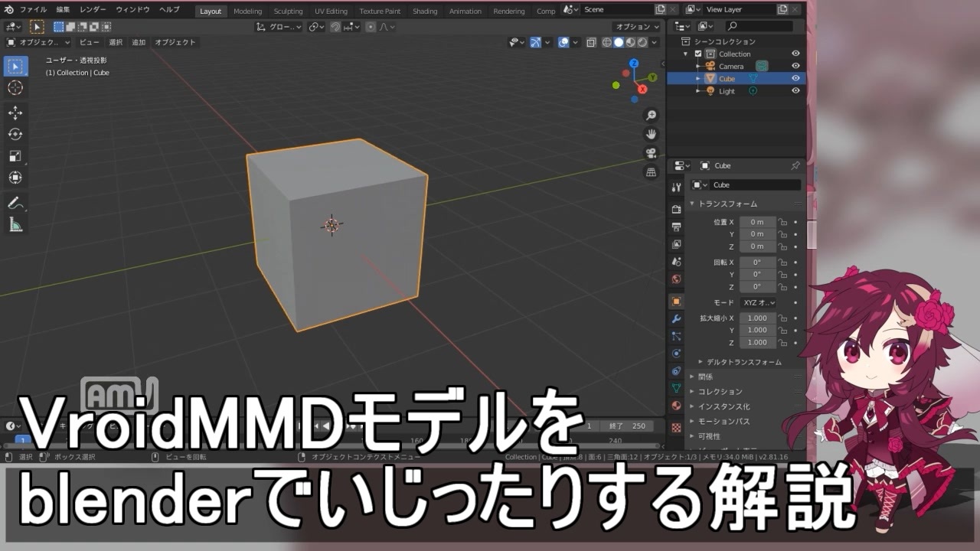The image size is (980, 551).
Task: Open the オプション button in header
Action: click(636, 26)
